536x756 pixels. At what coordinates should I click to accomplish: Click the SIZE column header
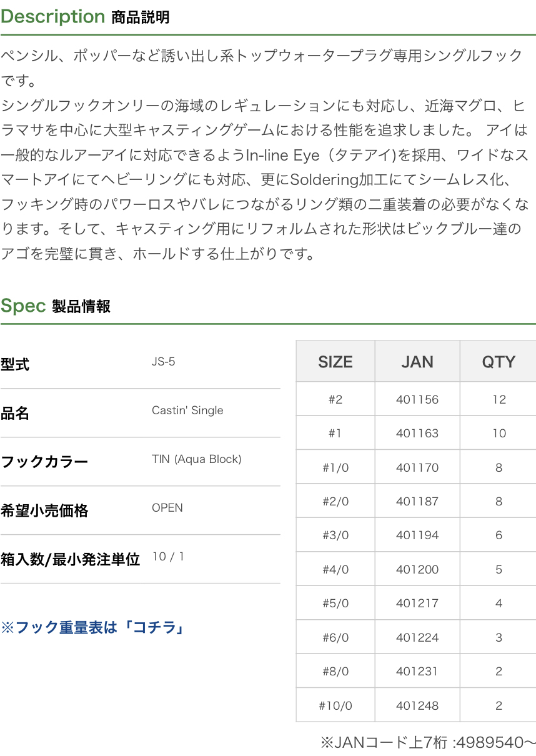[x=335, y=362]
